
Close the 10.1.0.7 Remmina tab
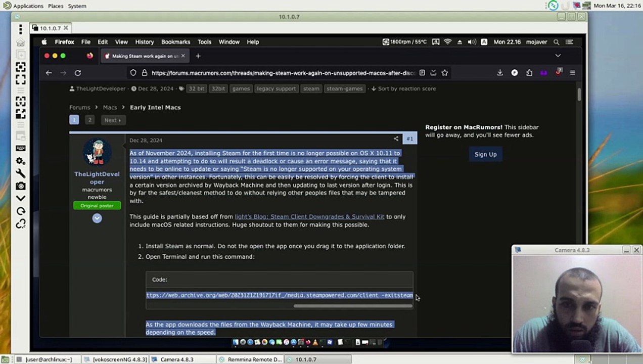(x=66, y=28)
